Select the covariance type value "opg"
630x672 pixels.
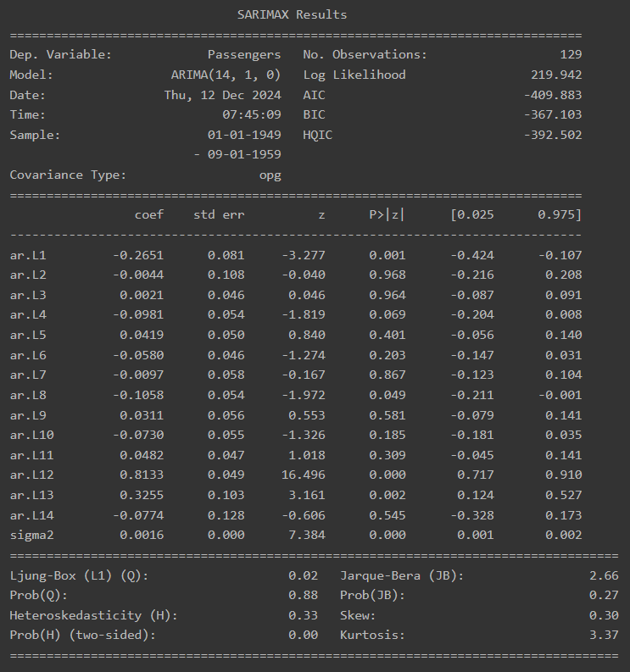[270, 175]
